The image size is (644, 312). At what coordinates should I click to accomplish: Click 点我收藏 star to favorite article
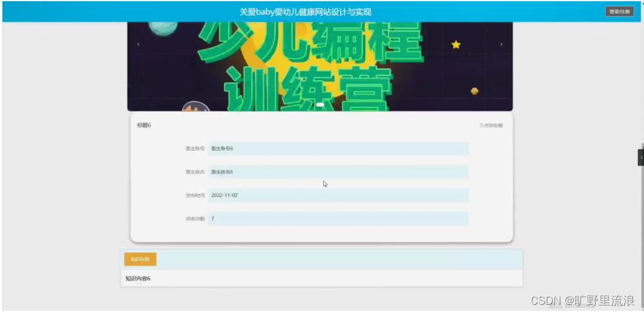(491, 126)
